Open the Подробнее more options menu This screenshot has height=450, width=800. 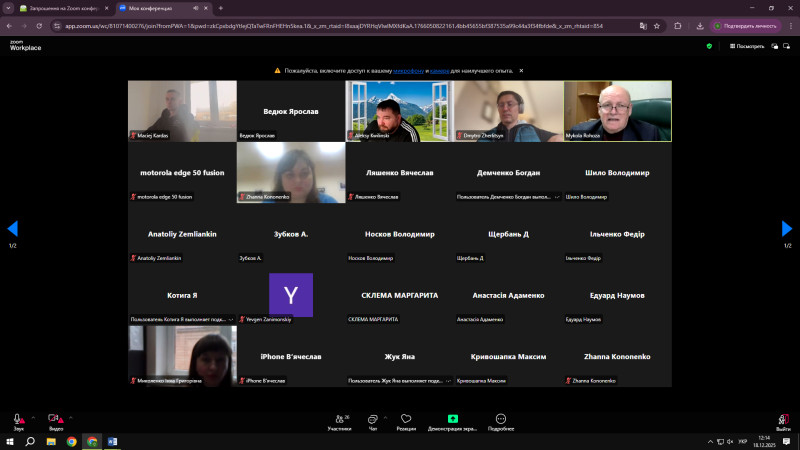point(501,420)
